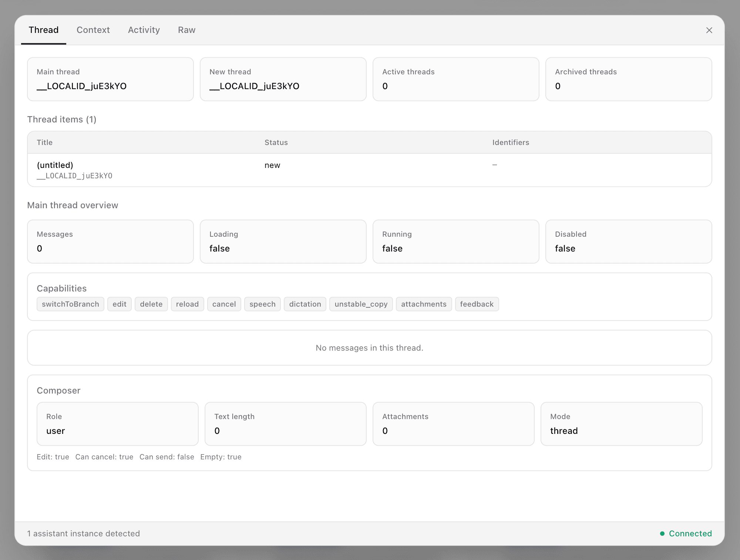The width and height of the screenshot is (740, 560).
Task: Select the Raw tab
Action: click(186, 30)
